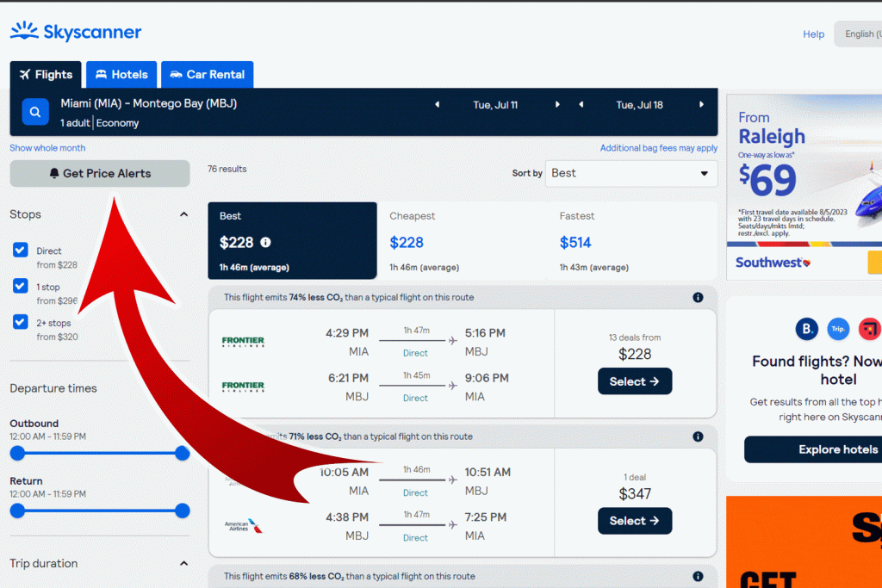Click the 7:25 PM arrival time
This screenshot has width=882, height=588.
point(486,517)
